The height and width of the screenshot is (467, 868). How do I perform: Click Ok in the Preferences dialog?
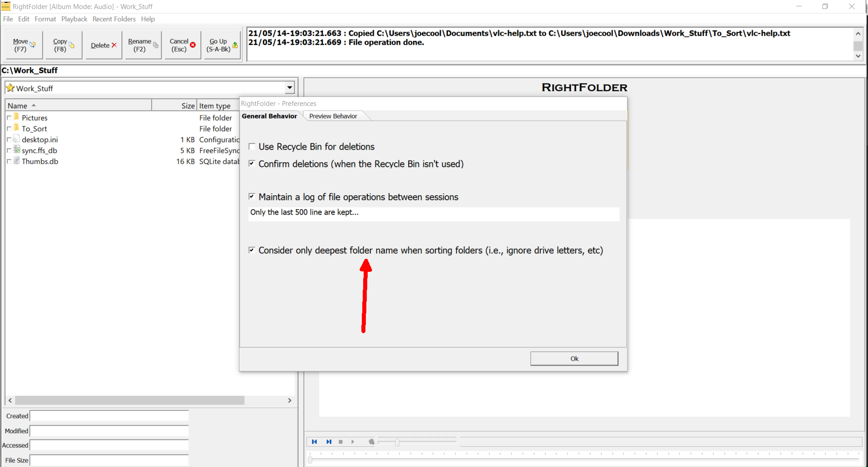coord(574,358)
